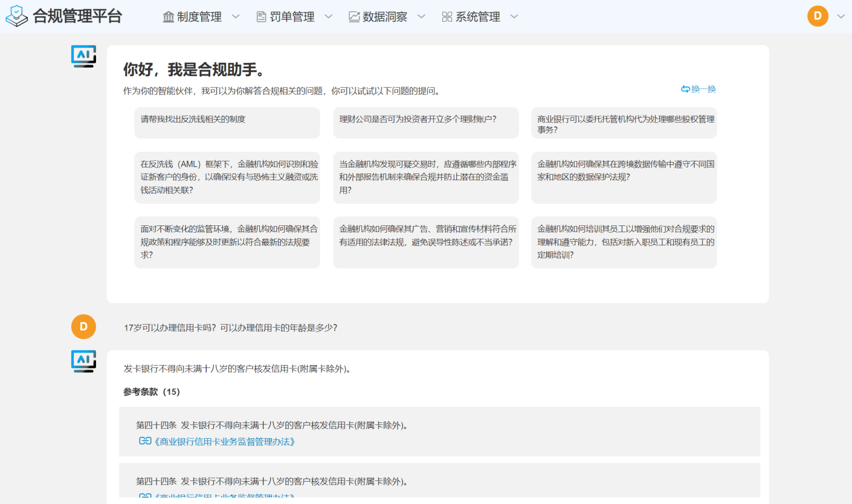Expand the 罚单管理 dropdown arrow
The image size is (852, 504).
point(329,17)
